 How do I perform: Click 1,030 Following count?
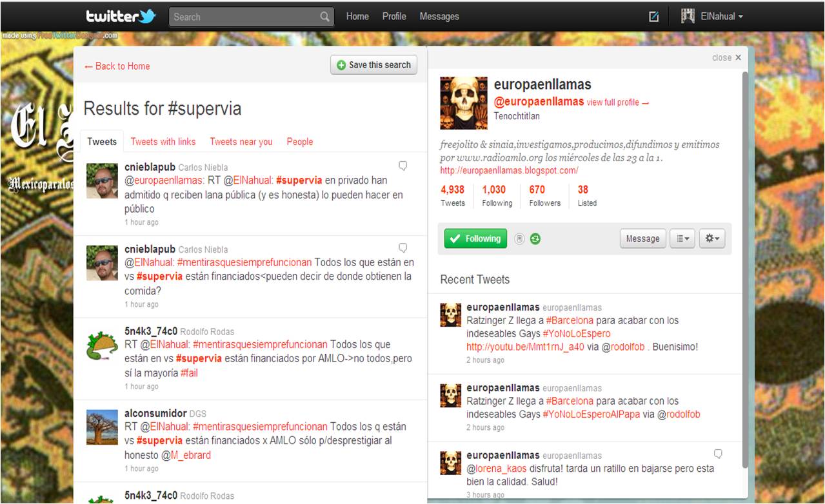click(497, 195)
